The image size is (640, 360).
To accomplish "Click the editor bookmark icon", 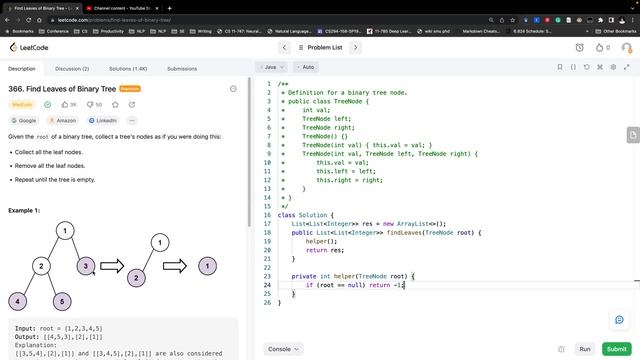I will tap(560, 67).
